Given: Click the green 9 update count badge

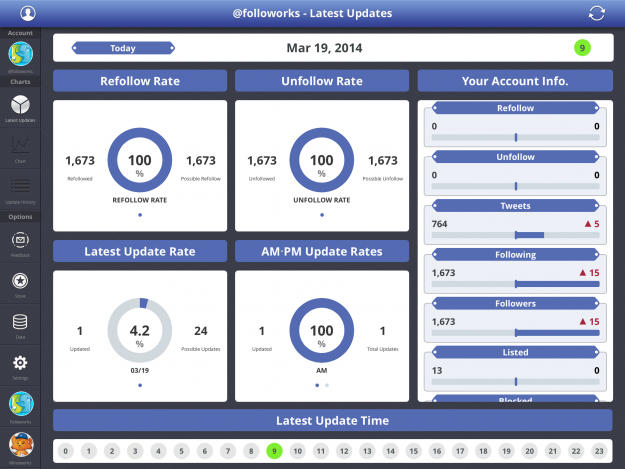Looking at the screenshot, I should click(x=582, y=47).
